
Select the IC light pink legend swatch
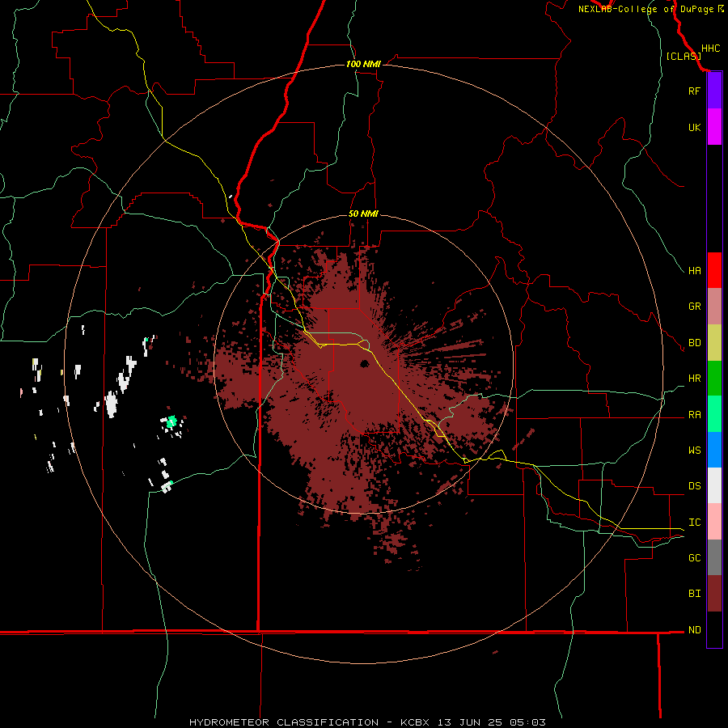[x=714, y=522]
